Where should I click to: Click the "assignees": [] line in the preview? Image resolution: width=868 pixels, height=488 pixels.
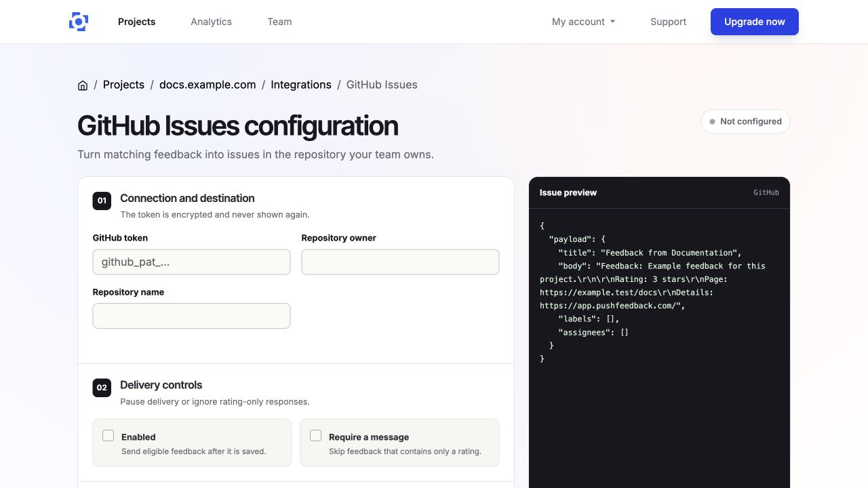[593, 332]
